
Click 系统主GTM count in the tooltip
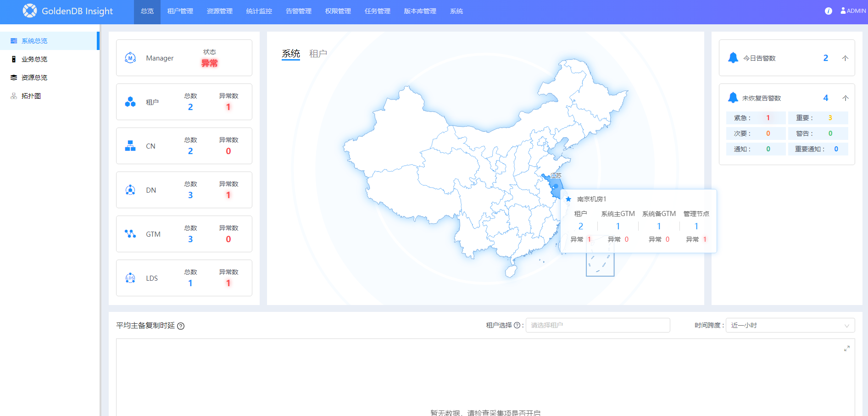(618, 226)
